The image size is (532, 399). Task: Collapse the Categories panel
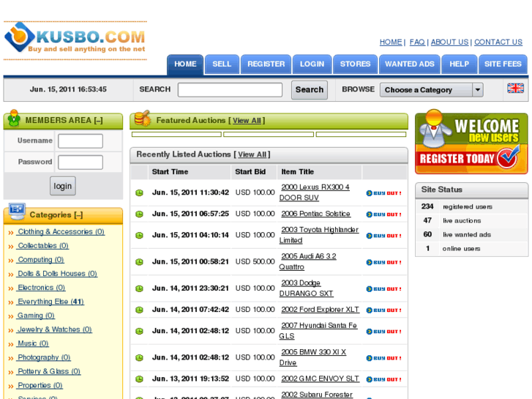79,215
